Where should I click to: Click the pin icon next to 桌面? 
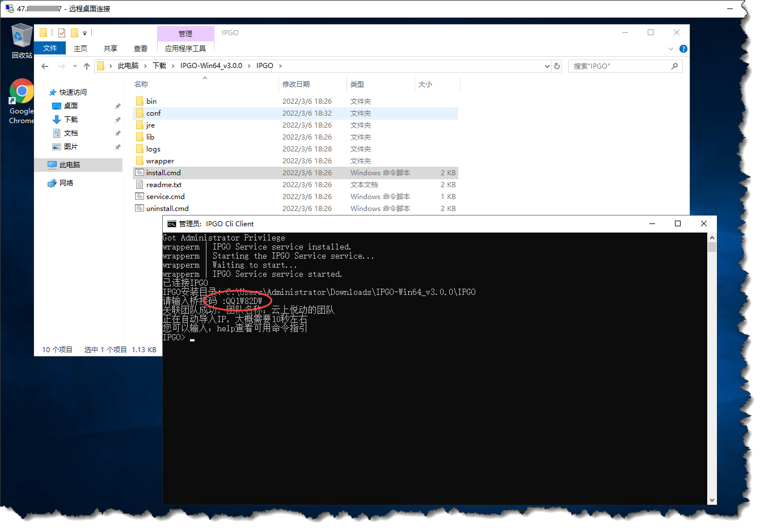point(117,106)
